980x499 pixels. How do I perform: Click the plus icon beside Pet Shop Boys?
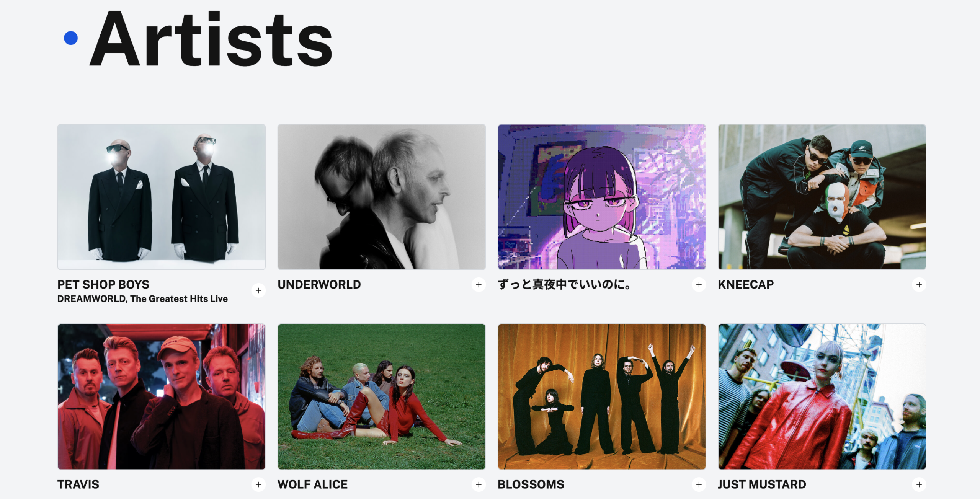pos(258,290)
